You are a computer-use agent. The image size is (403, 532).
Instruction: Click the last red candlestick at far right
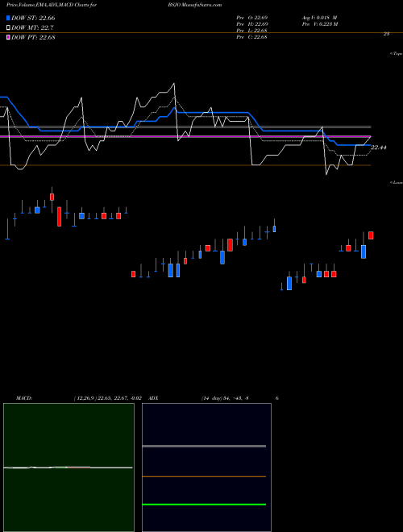(x=371, y=235)
